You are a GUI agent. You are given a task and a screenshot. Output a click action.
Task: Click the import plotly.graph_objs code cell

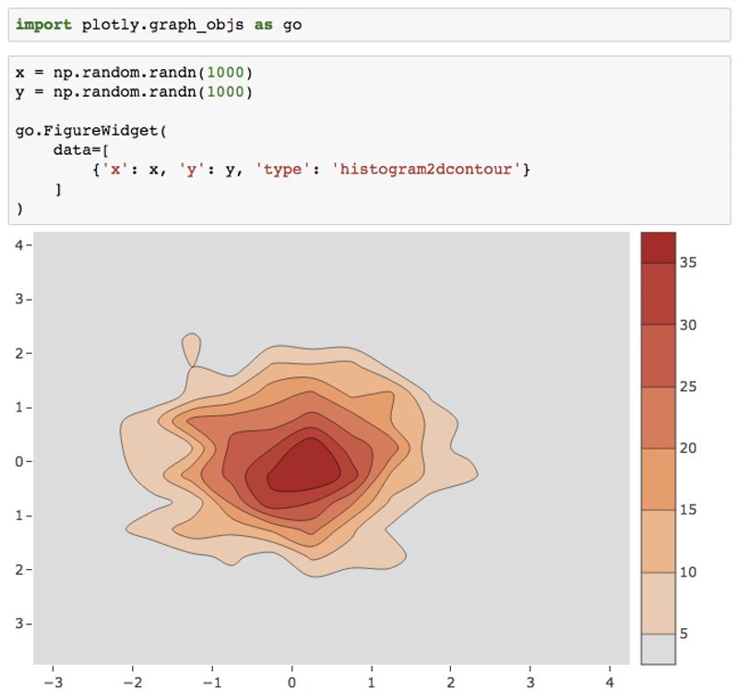[x=370, y=25]
